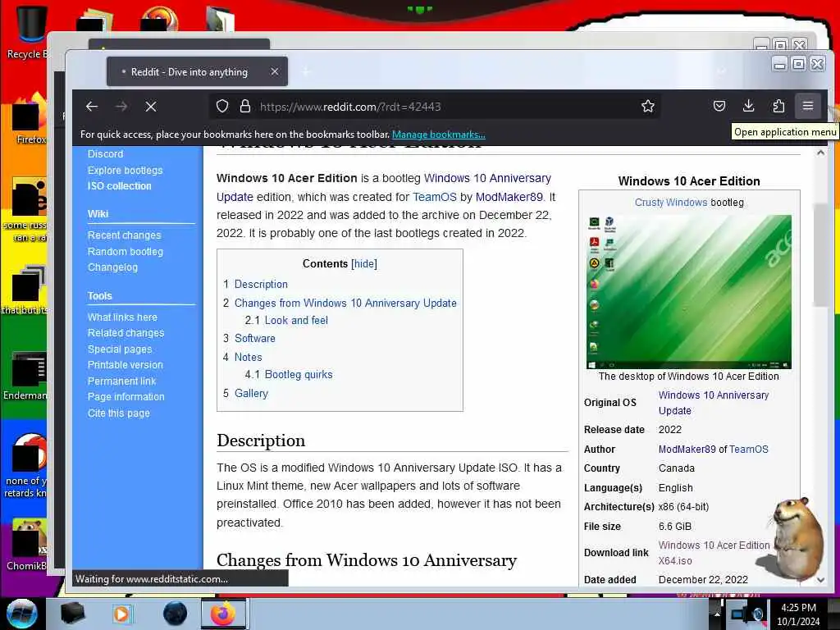Select the ChomikBox desktop icon
The height and width of the screenshot is (630, 840).
click(27, 545)
